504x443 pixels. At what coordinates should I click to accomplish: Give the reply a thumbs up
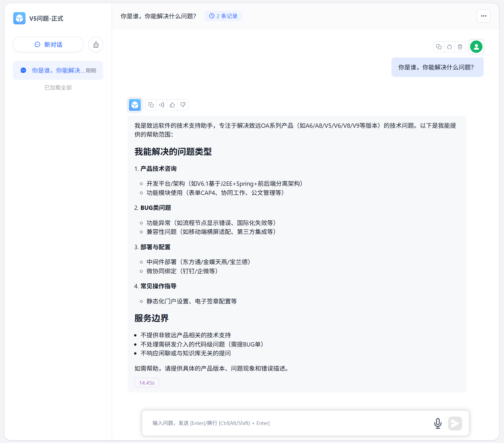tap(172, 105)
